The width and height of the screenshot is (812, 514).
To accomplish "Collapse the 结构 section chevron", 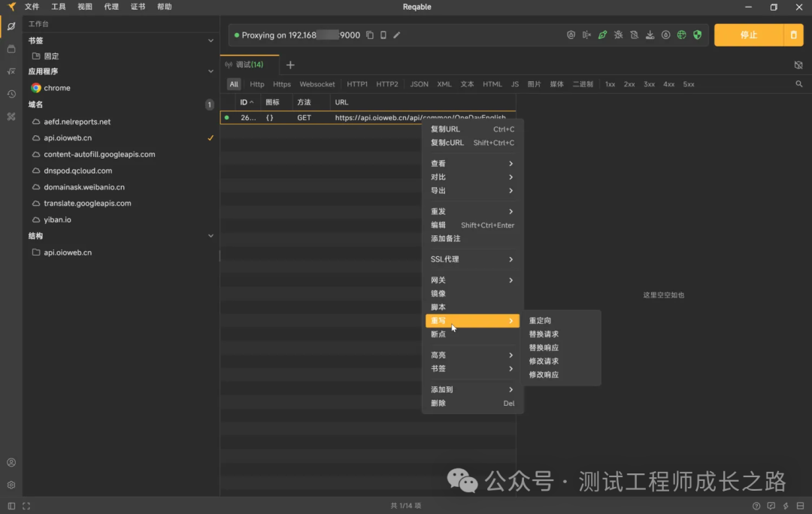I will 211,235.
